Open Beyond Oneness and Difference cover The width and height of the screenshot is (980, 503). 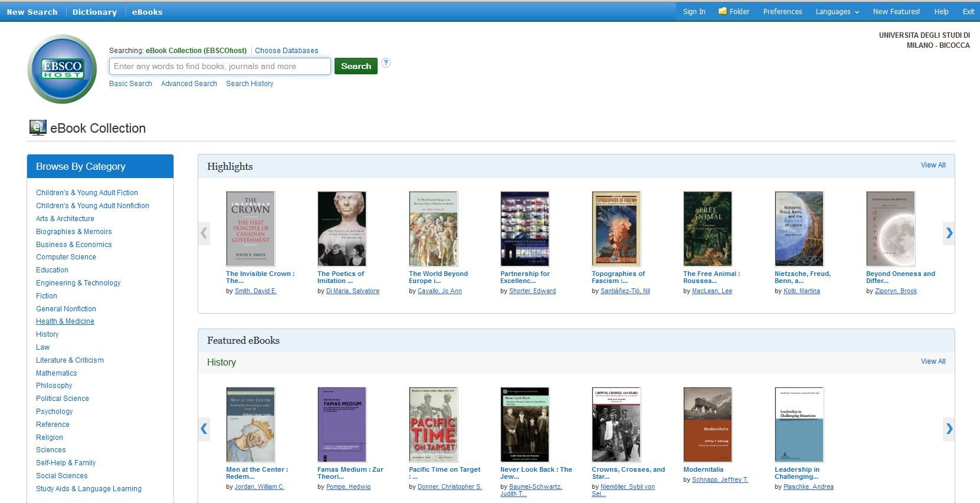[x=891, y=229]
